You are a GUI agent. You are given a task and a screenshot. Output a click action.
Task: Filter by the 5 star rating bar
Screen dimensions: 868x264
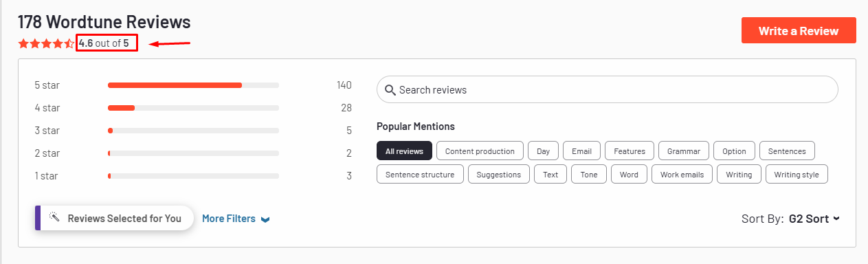pyautogui.click(x=193, y=85)
